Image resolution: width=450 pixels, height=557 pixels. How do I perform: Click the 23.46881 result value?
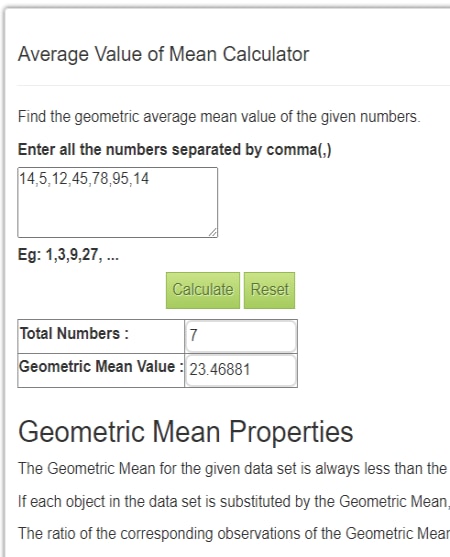coord(220,370)
